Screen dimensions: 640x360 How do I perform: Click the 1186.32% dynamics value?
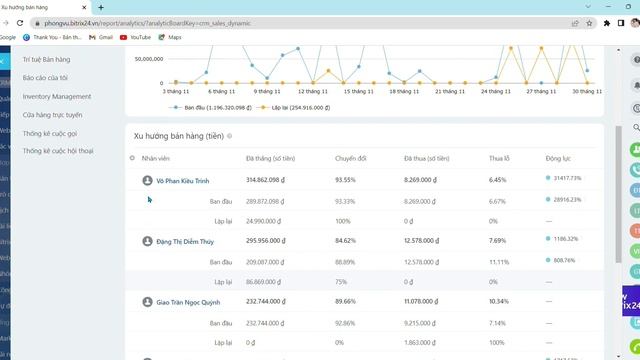coord(566,239)
